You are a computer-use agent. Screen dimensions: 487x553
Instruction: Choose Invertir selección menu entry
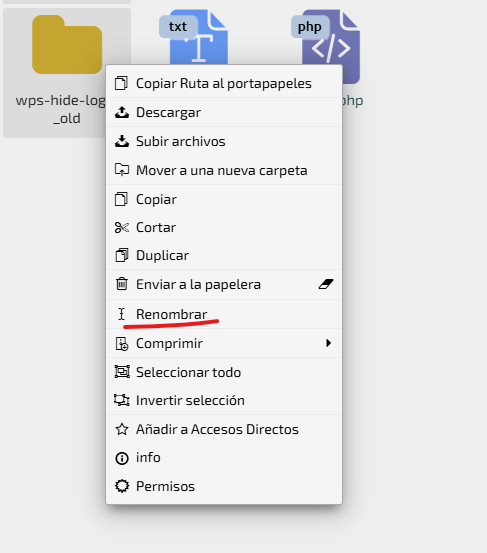tap(224, 400)
